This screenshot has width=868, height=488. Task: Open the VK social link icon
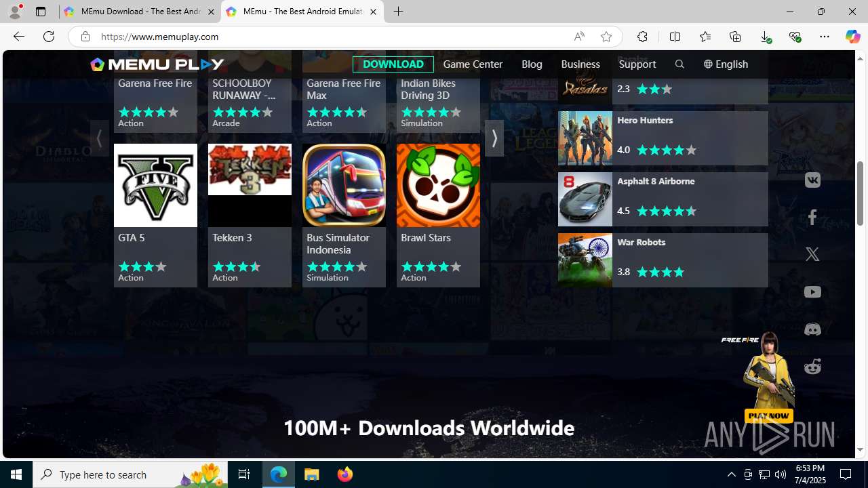tap(812, 180)
